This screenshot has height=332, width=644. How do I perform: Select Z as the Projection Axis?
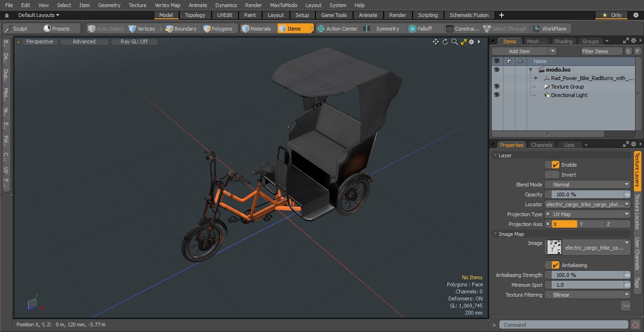coord(618,224)
